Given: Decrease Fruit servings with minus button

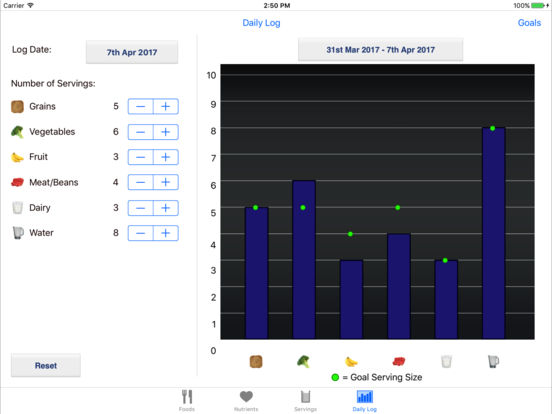Looking at the screenshot, I should click(140, 157).
